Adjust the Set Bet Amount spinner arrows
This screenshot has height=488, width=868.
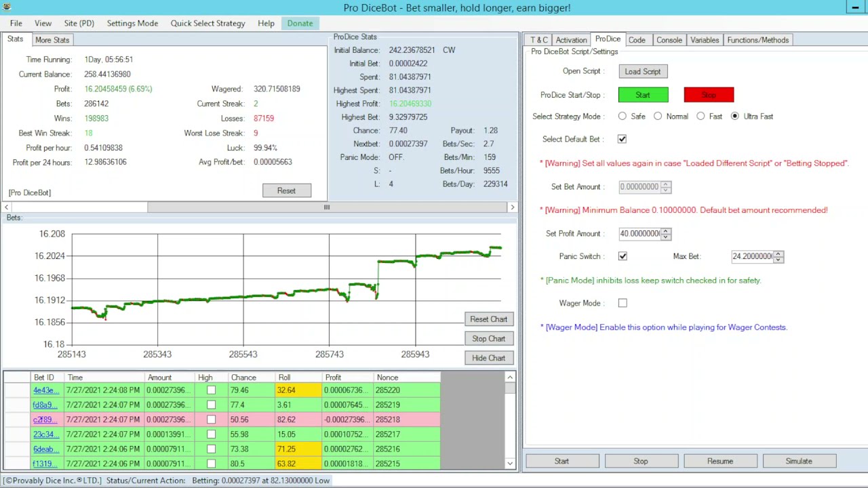point(666,186)
